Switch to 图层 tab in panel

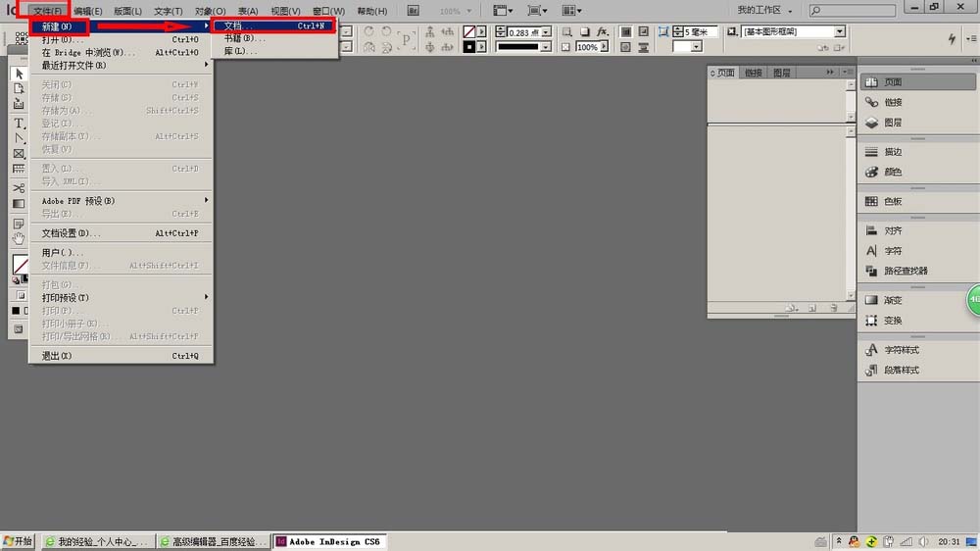coord(781,74)
